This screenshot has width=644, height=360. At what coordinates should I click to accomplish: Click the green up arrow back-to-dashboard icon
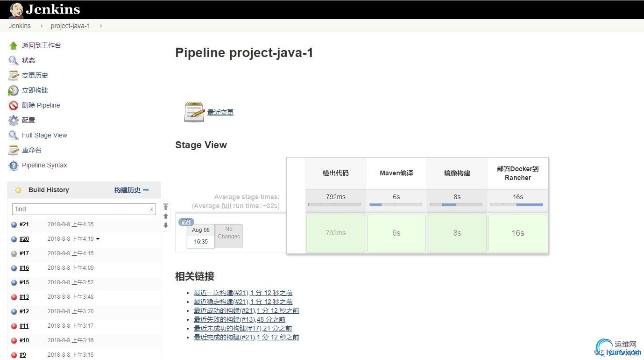13,45
